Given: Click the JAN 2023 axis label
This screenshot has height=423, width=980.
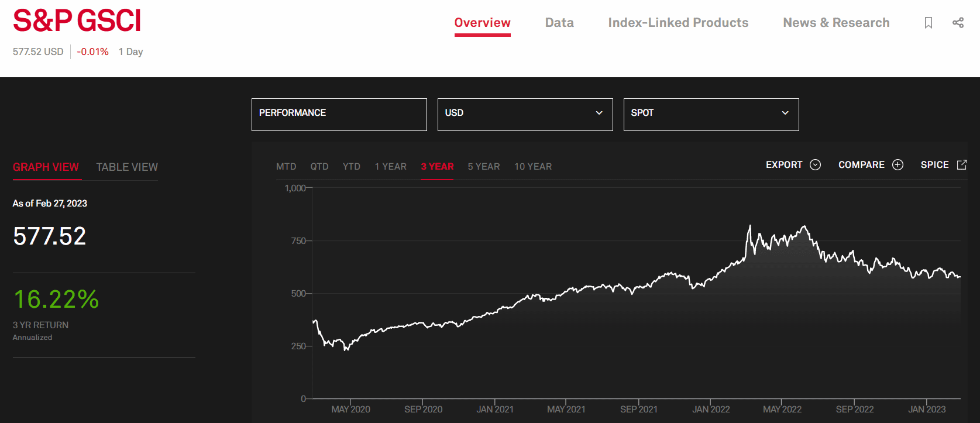Looking at the screenshot, I should pos(927,410).
